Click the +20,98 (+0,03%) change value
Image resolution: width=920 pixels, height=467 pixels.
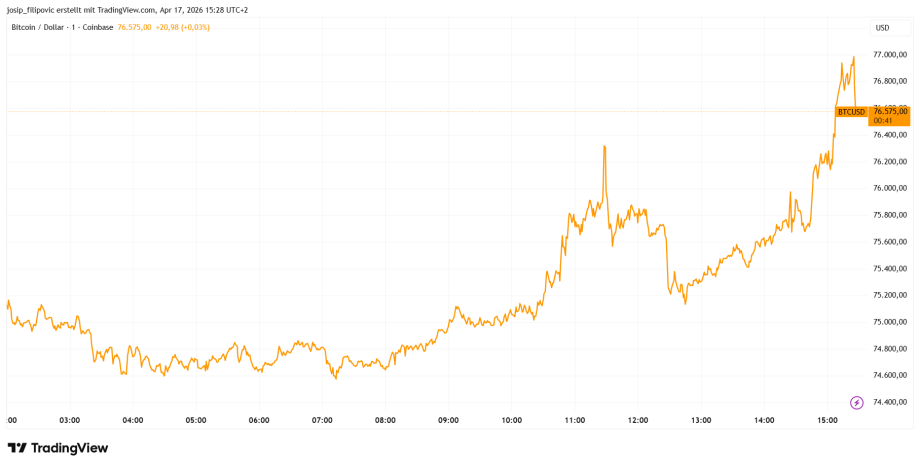tap(183, 27)
